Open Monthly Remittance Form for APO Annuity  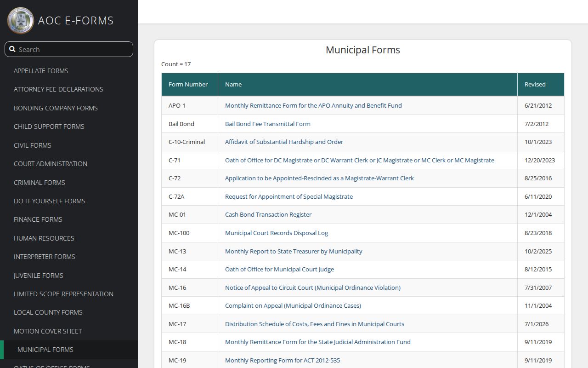pyautogui.click(x=313, y=105)
